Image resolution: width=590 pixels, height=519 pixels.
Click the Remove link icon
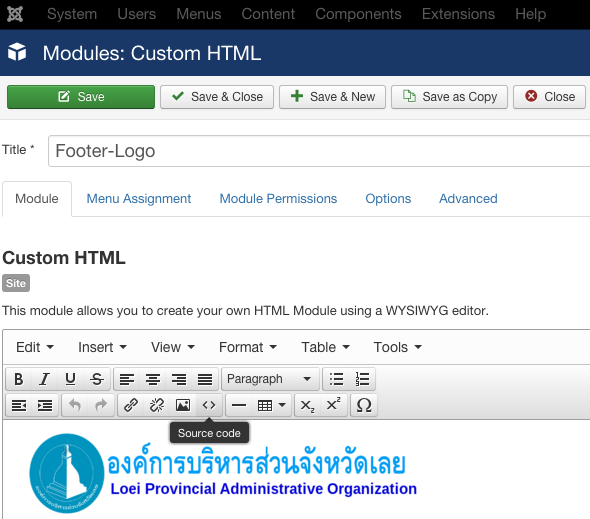pos(157,405)
